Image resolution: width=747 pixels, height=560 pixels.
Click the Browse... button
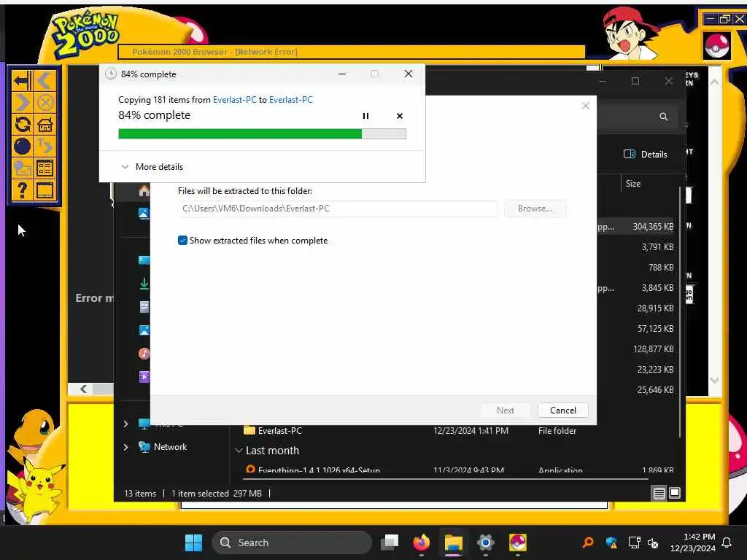tap(535, 209)
